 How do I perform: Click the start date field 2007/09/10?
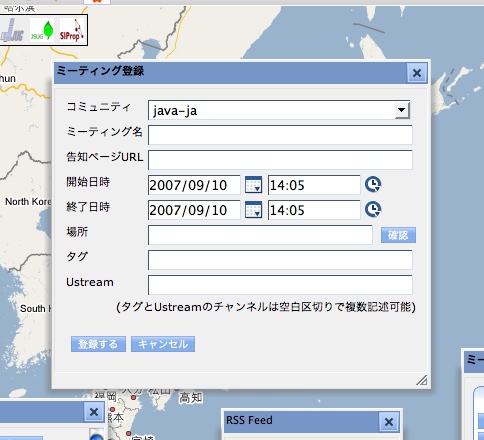coord(194,185)
